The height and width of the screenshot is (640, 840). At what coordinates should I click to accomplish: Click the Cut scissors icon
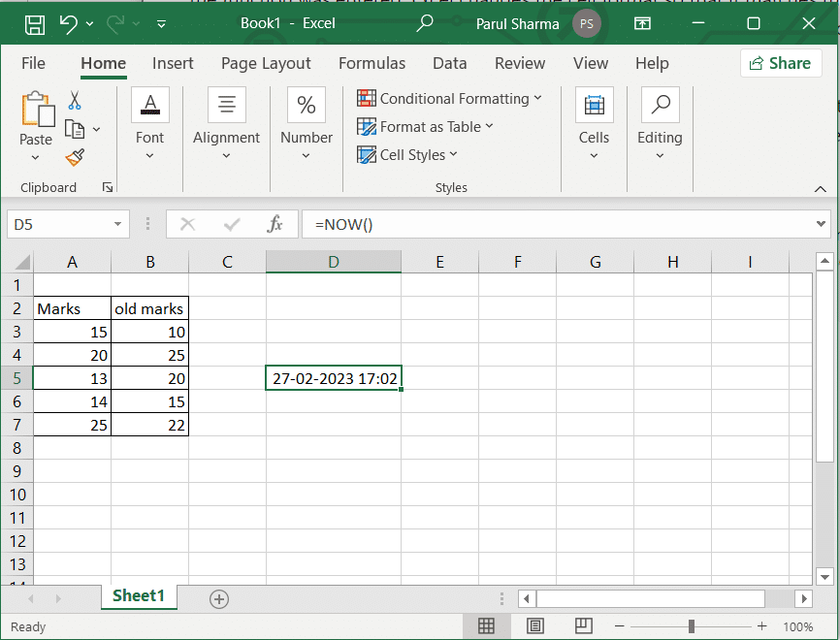pos(75,100)
